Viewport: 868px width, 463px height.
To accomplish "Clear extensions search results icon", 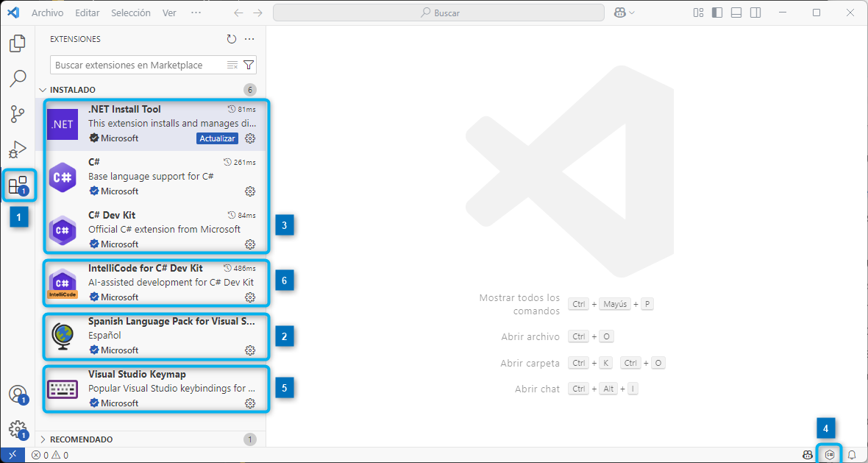I will click(232, 66).
